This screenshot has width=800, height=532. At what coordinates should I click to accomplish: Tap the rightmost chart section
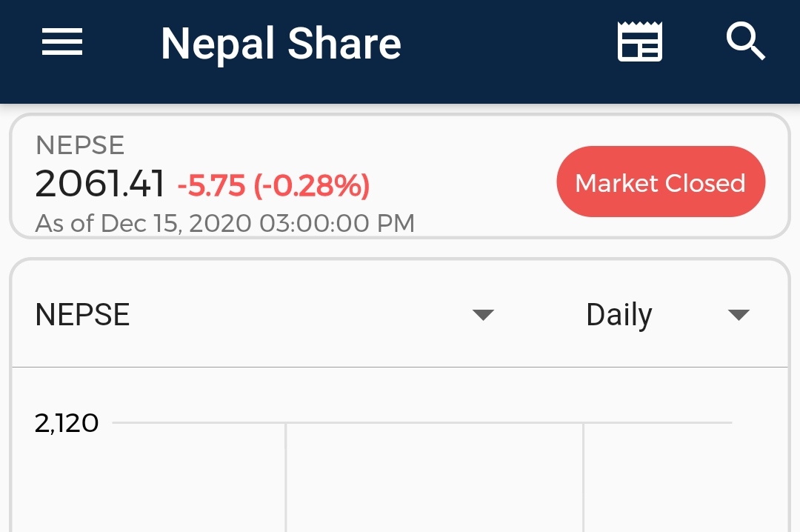[x=659, y=478]
